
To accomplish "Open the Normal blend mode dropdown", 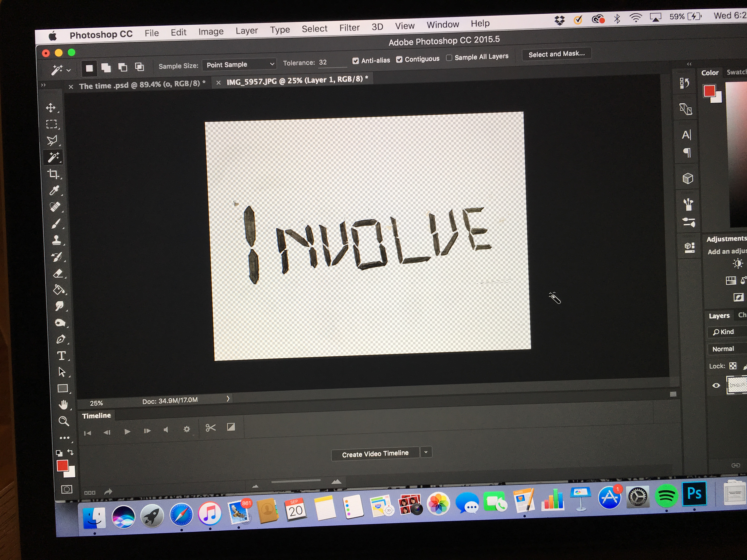I will coord(727,349).
